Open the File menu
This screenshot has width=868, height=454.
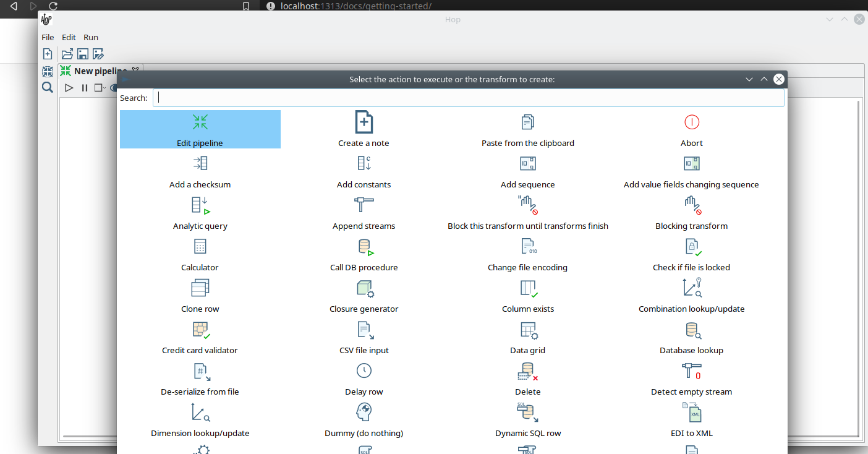click(48, 37)
